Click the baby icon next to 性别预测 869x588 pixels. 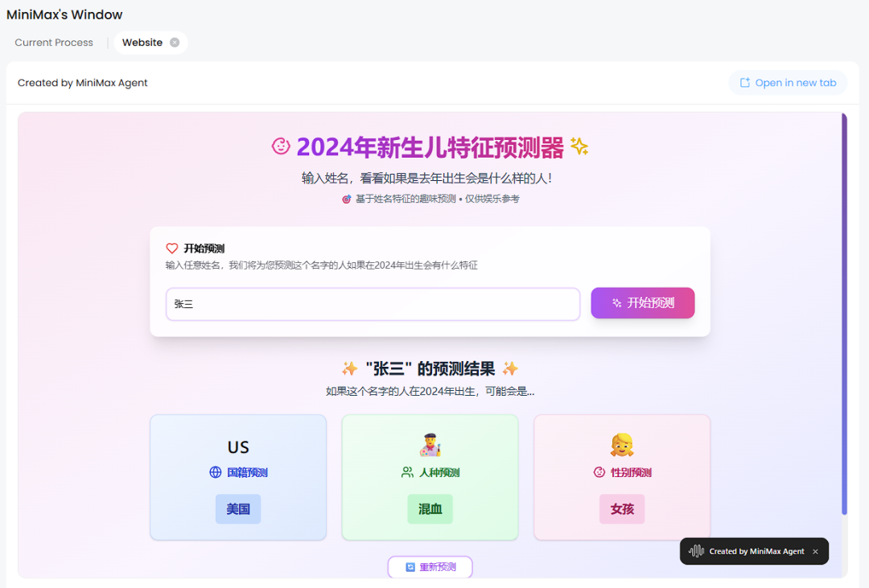(599, 472)
